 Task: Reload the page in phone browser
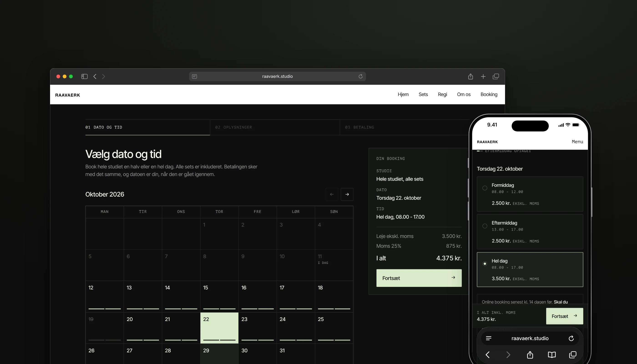[571, 338]
